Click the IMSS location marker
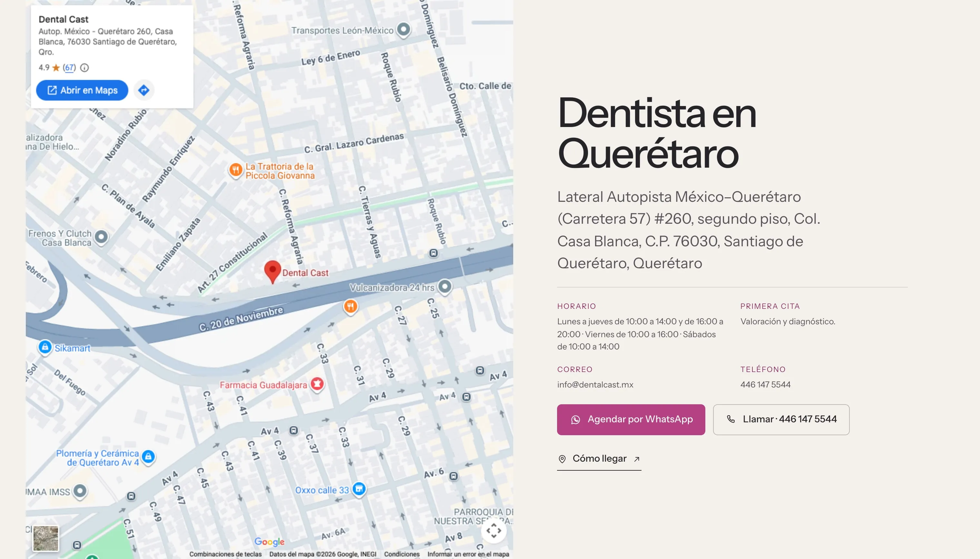Viewport: 980px width, 559px height. 80,491
